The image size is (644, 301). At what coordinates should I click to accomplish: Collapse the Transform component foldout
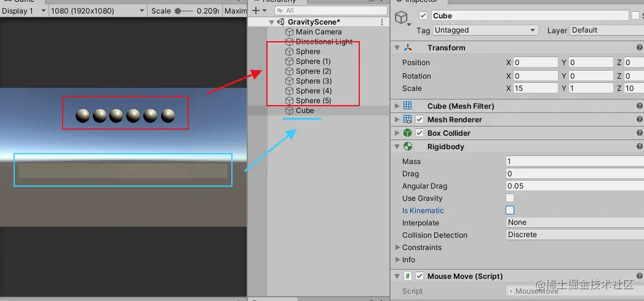[x=397, y=47]
